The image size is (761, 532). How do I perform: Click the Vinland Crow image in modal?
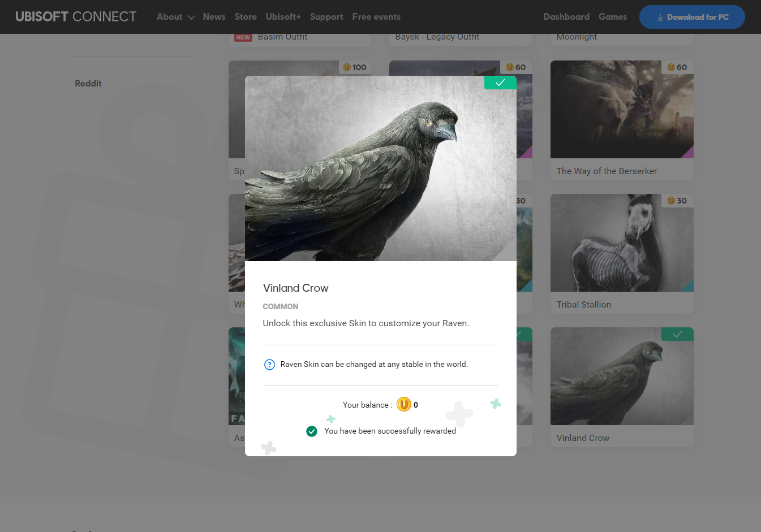click(x=381, y=168)
